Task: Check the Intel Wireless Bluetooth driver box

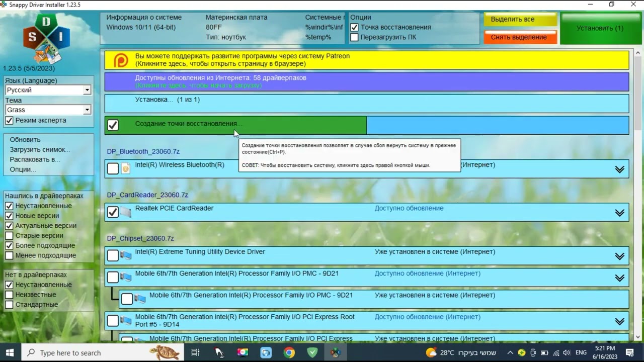Action: pos(113,168)
